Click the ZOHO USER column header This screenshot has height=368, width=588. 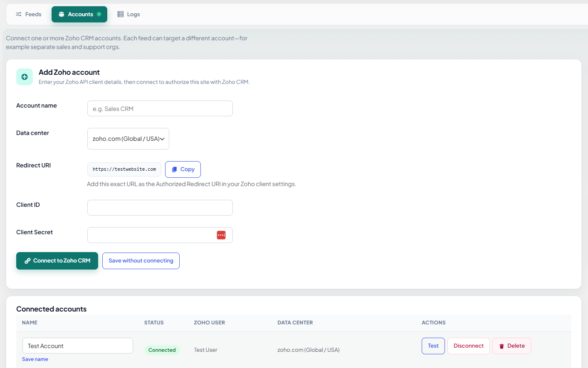(210, 323)
